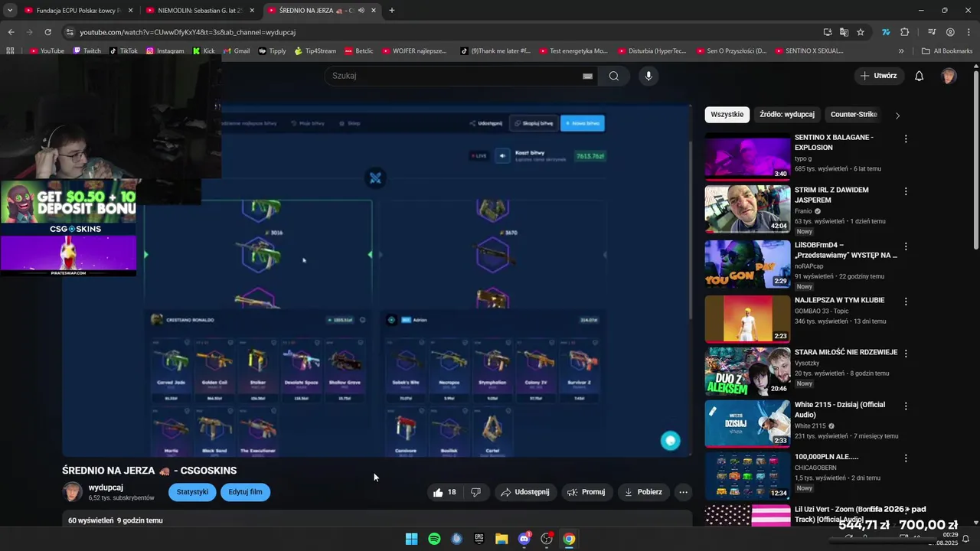The height and width of the screenshot is (551, 980).
Task: Open Spotify from the taskbar
Action: (x=434, y=539)
